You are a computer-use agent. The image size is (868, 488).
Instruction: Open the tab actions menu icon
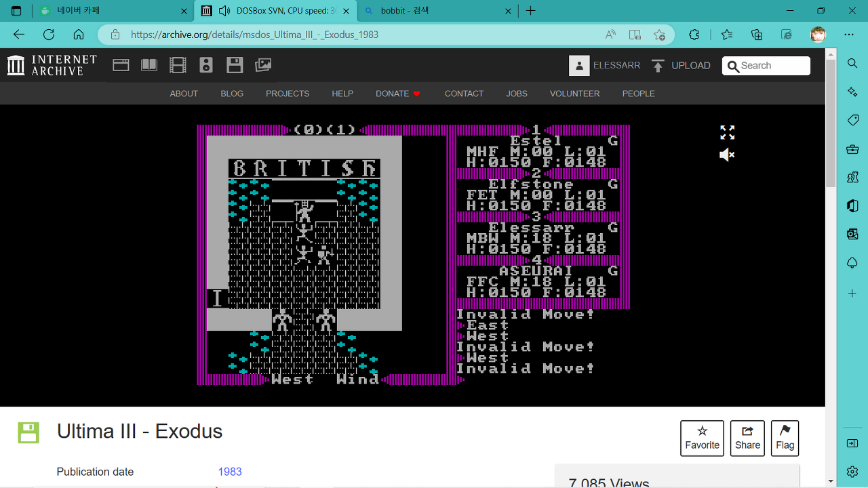pyautogui.click(x=16, y=11)
